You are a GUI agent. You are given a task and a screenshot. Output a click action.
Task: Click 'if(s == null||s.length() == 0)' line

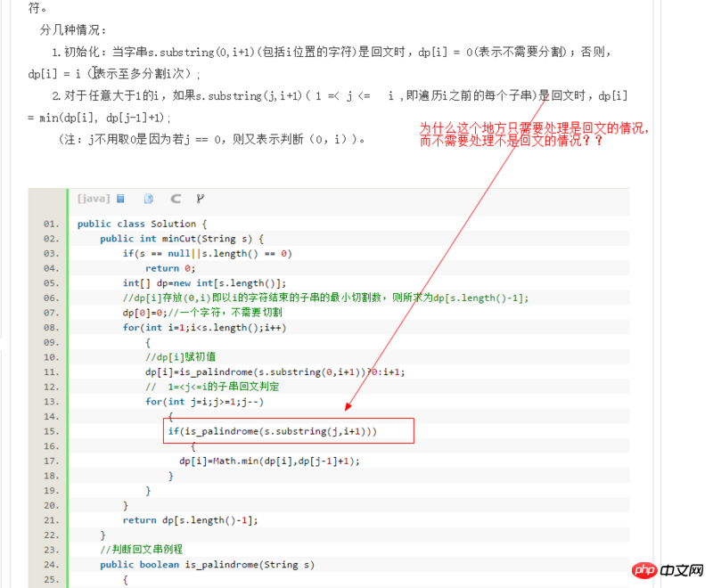pyautogui.click(x=208, y=254)
